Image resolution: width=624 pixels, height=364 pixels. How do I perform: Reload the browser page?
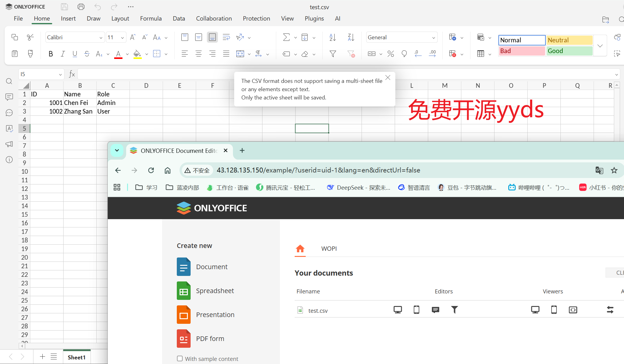pos(151,170)
